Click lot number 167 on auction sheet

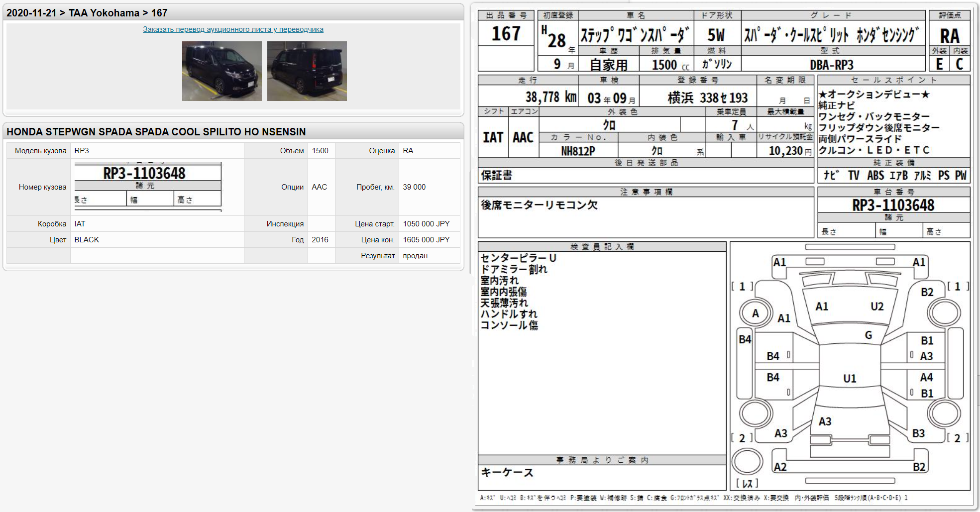click(x=506, y=34)
